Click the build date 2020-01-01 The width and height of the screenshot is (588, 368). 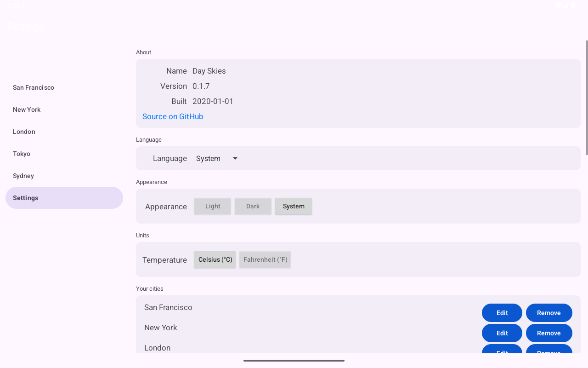(213, 101)
